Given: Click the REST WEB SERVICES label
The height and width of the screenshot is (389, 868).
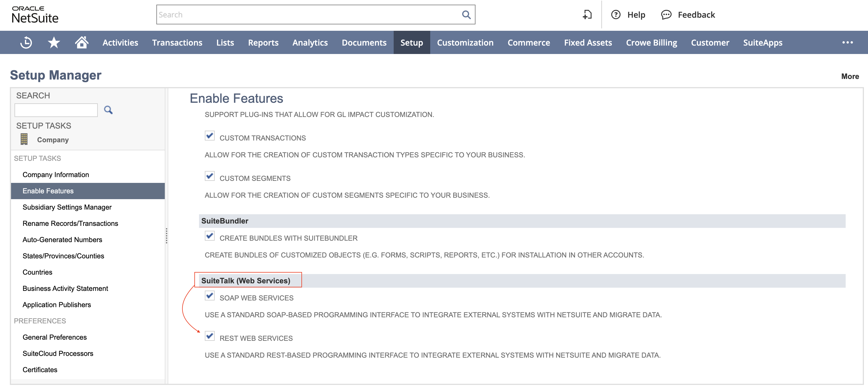Looking at the screenshot, I should (x=256, y=338).
